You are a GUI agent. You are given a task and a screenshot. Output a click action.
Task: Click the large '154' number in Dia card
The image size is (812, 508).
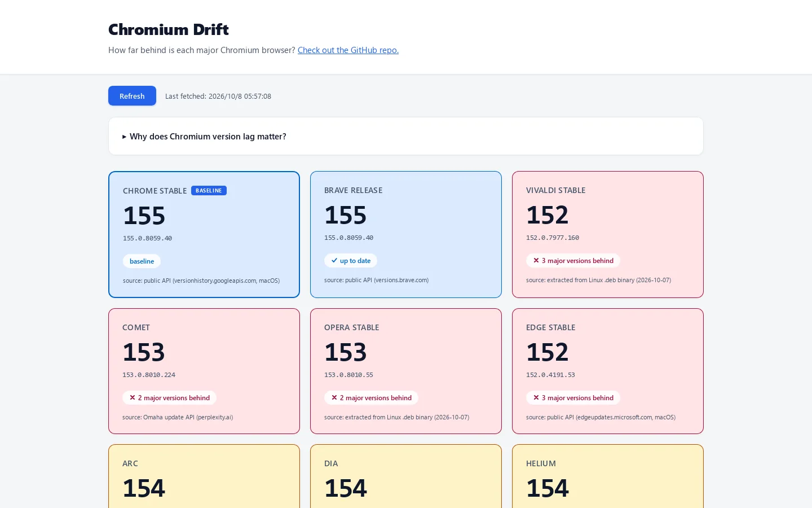click(x=346, y=488)
